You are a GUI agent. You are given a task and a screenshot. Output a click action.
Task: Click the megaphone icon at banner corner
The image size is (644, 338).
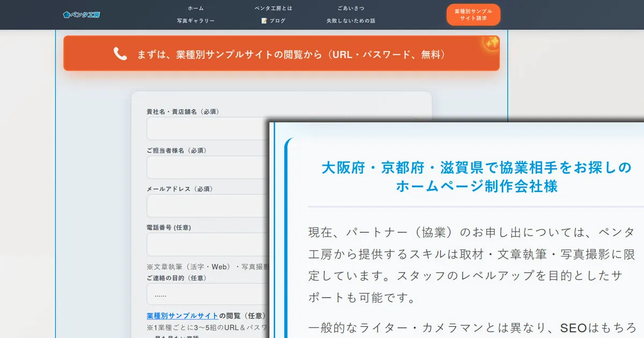[x=491, y=43]
